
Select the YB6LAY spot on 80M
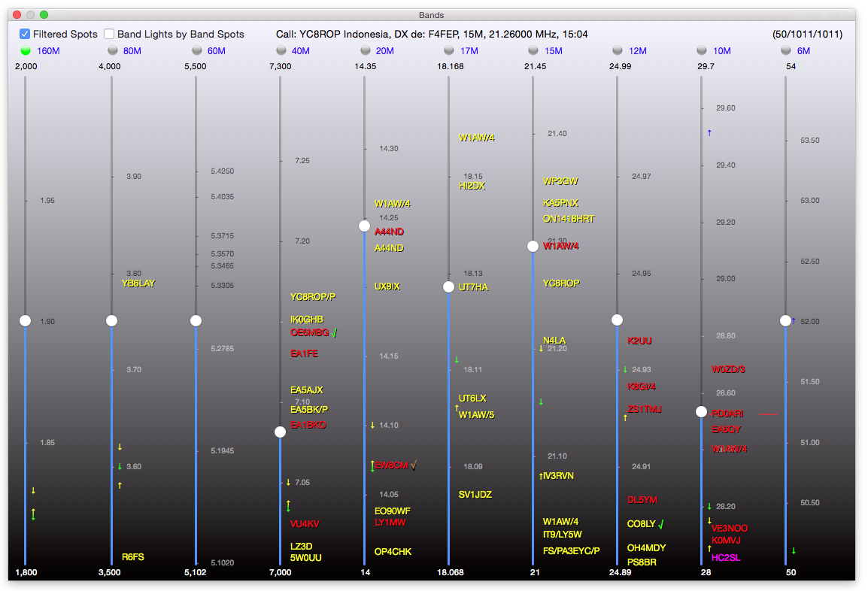[138, 283]
